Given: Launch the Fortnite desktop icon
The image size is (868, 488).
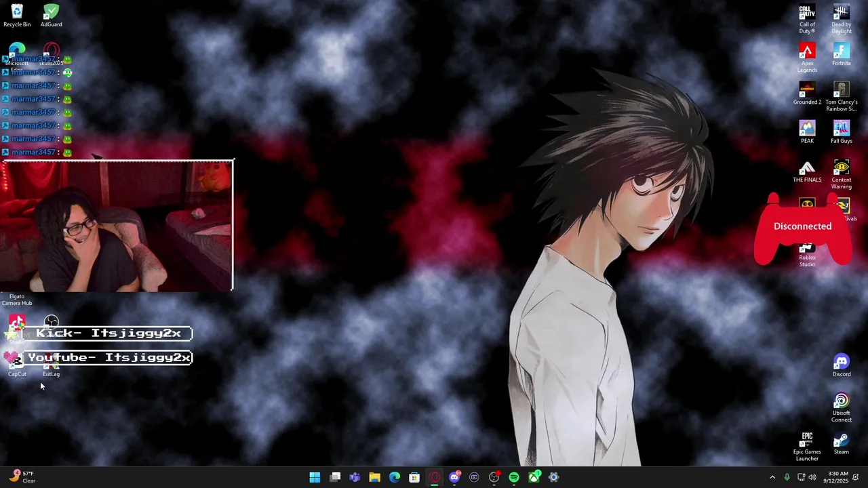Looking at the screenshot, I should pyautogui.click(x=842, y=54).
